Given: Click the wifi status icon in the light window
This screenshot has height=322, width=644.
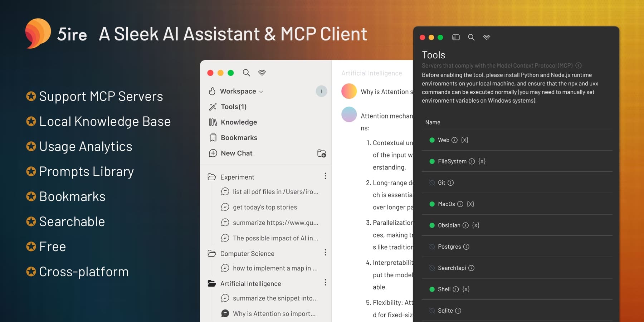Looking at the screenshot, I should (x=262, y=73).
